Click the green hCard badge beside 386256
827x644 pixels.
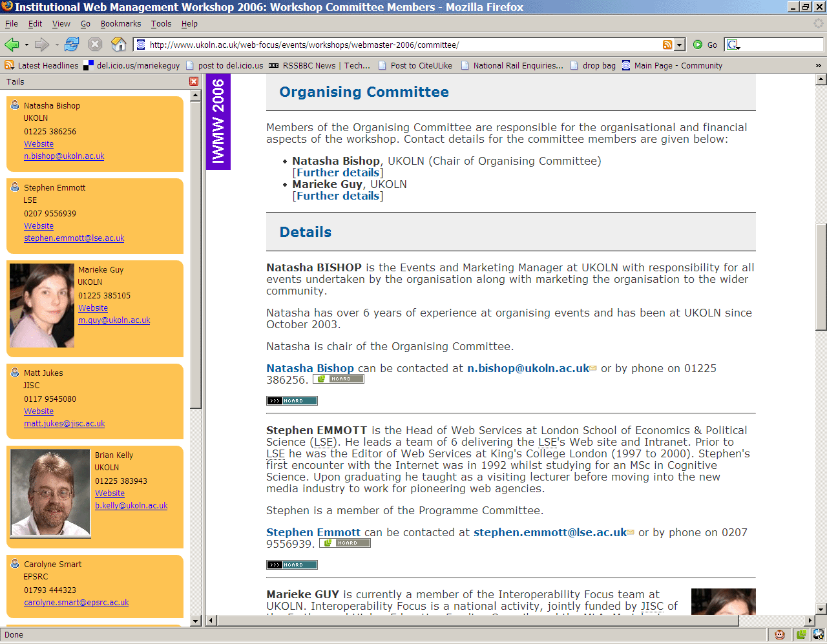[x=339, y=379]
